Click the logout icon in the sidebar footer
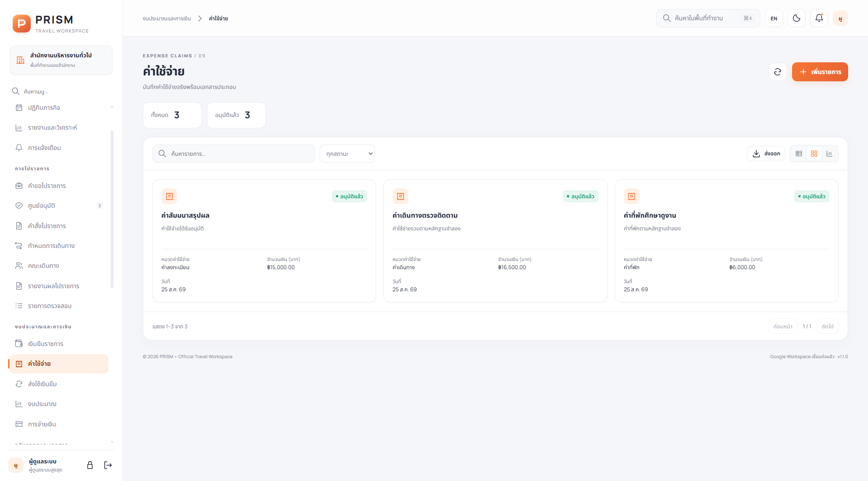Viewport: 868px width, 481px height. pos(108,465)
